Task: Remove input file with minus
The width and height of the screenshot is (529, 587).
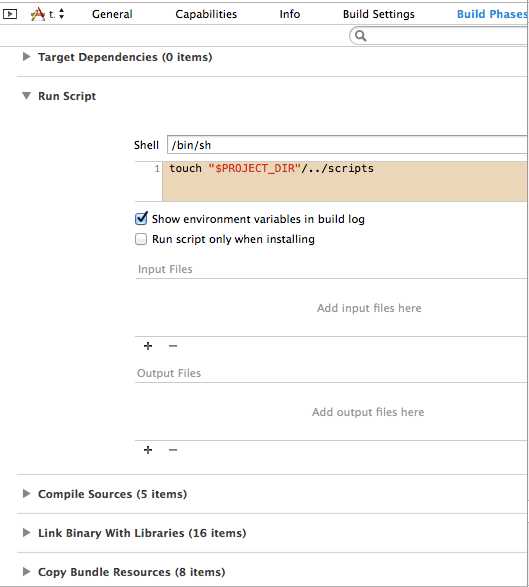Action: point(173,346)
